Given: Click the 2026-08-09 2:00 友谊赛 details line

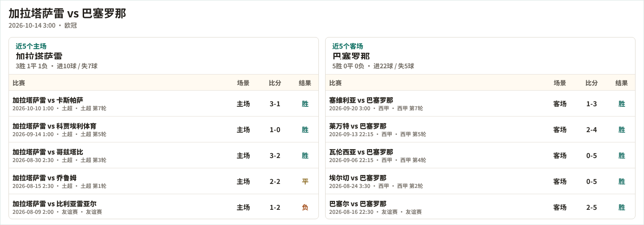Looking at the screenshot, I should pyautogui.click(x=57, y=212).
